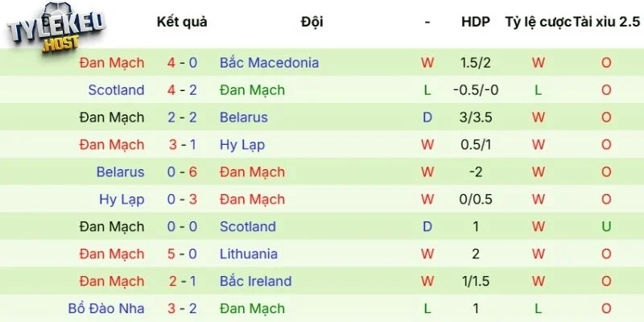Open the Bắc Macedonia team link
Viewport: 644px width, 322px height.
(x=269, y=63)
